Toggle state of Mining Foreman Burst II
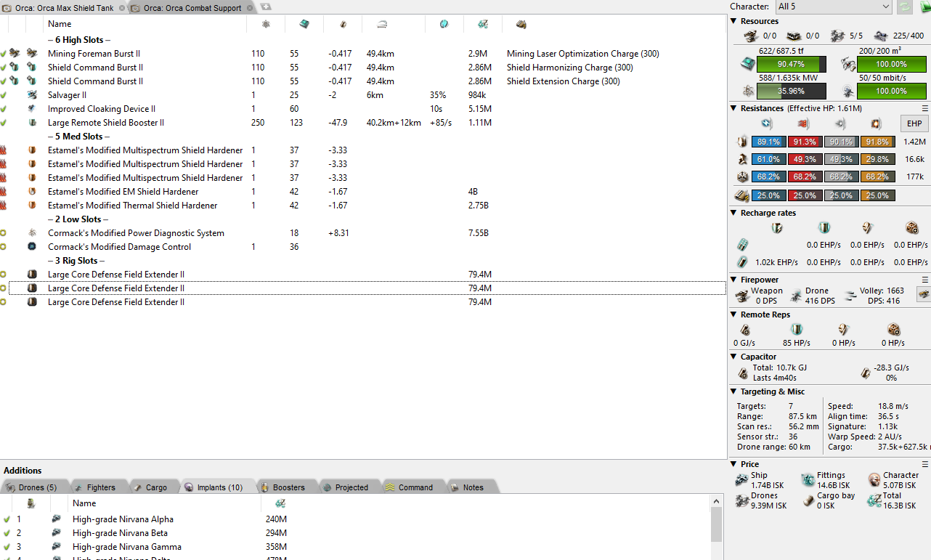Screen dimensions: 931x560 pos(4,54)
